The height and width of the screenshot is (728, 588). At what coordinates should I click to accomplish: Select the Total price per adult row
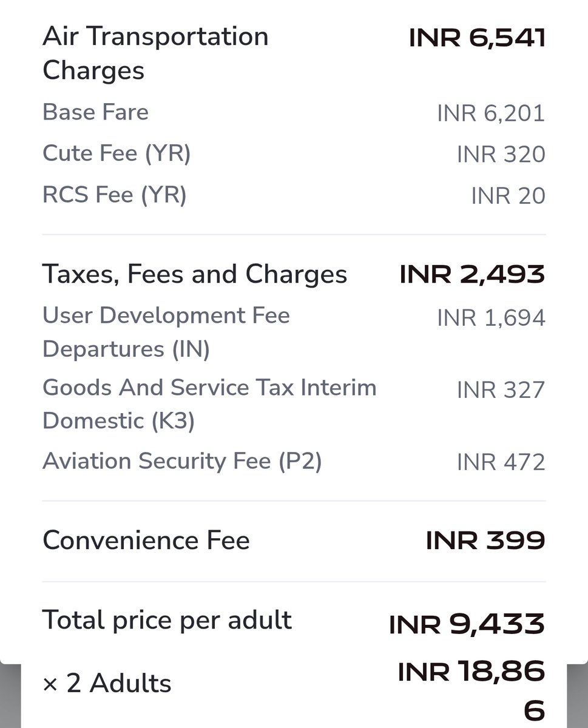294,621
